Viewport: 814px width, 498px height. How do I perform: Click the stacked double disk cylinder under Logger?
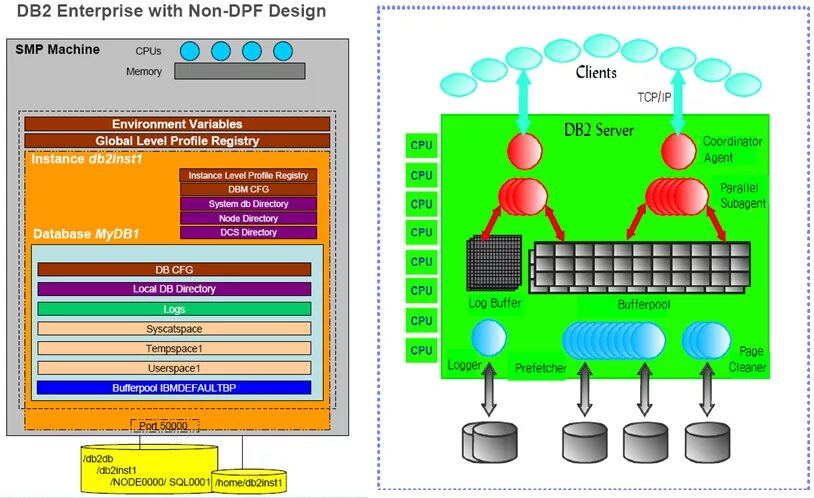pos(490,442)
